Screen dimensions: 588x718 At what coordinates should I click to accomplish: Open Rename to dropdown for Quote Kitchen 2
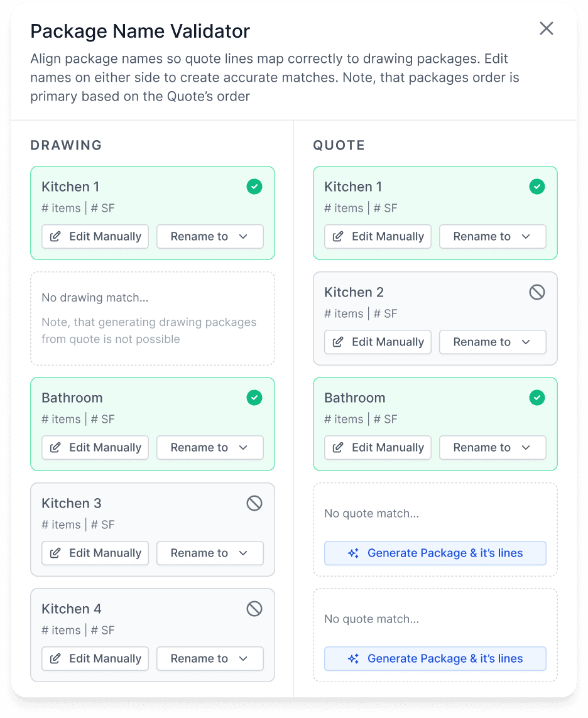coord(493,342)
